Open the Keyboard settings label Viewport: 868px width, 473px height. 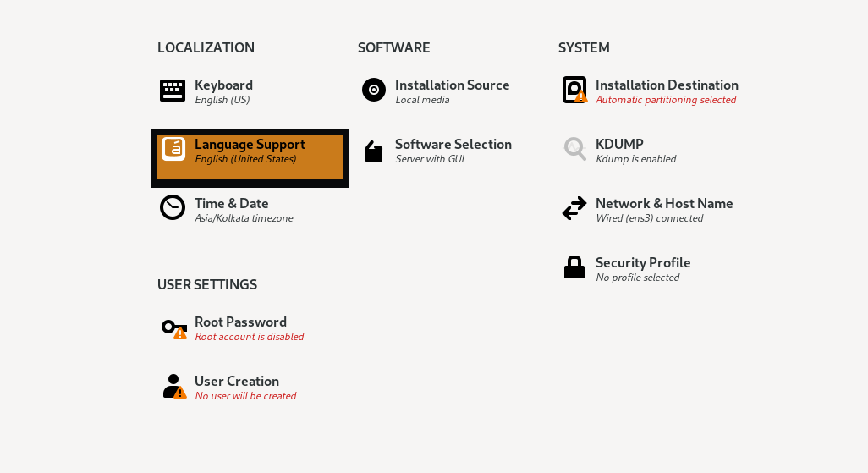[x=223, y=85]
